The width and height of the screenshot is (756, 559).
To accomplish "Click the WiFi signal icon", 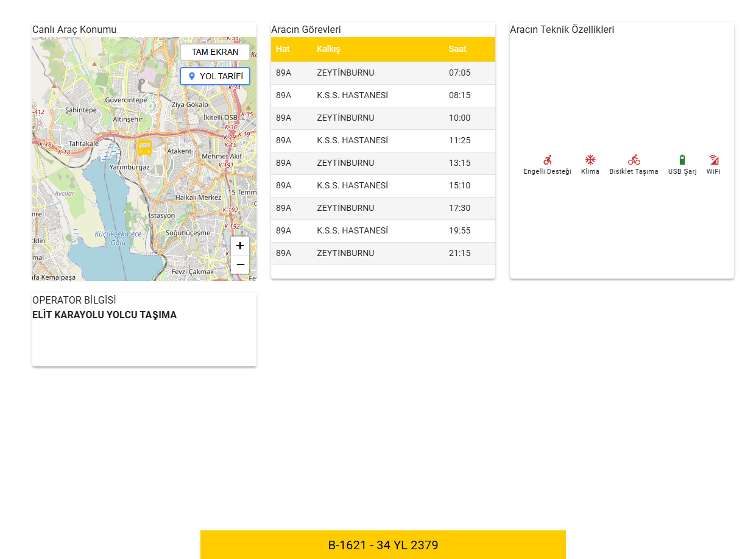I will (x=713, y=160).
